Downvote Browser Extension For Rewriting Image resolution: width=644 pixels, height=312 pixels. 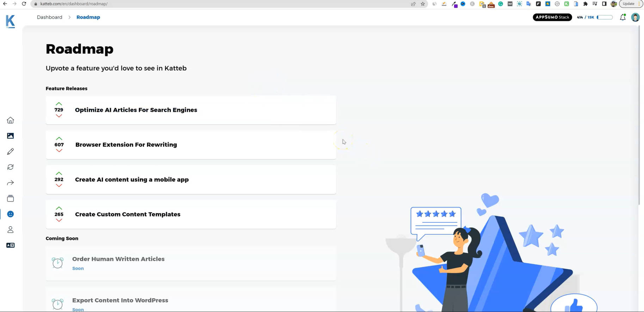point(59,151)
